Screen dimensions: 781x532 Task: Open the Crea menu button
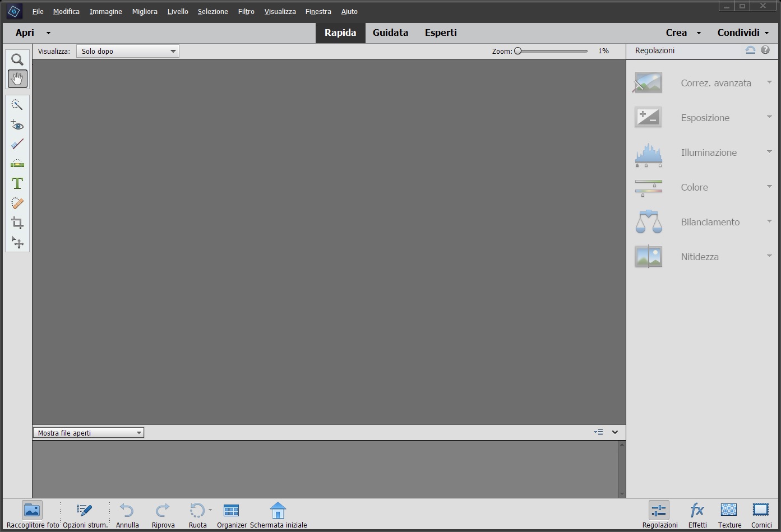click(683, 33)
